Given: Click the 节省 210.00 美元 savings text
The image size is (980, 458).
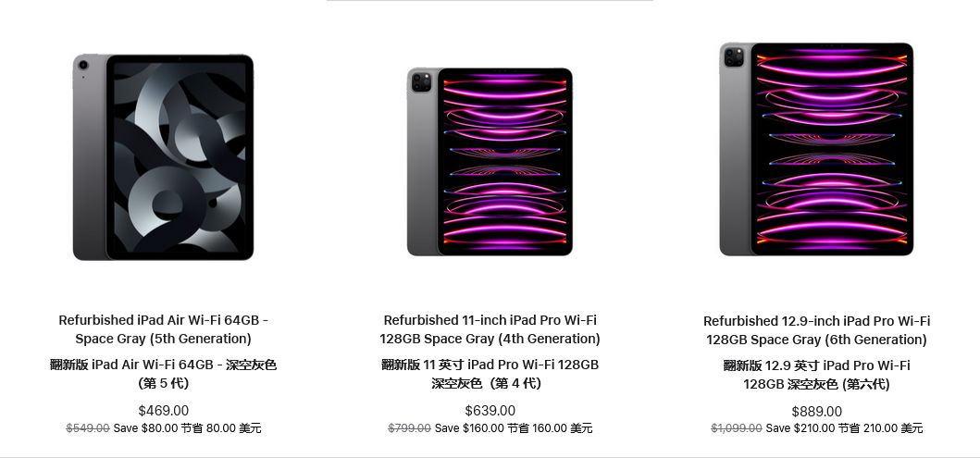Looking at the screenshot, I should pyautogui.click(x=880, y=428).
